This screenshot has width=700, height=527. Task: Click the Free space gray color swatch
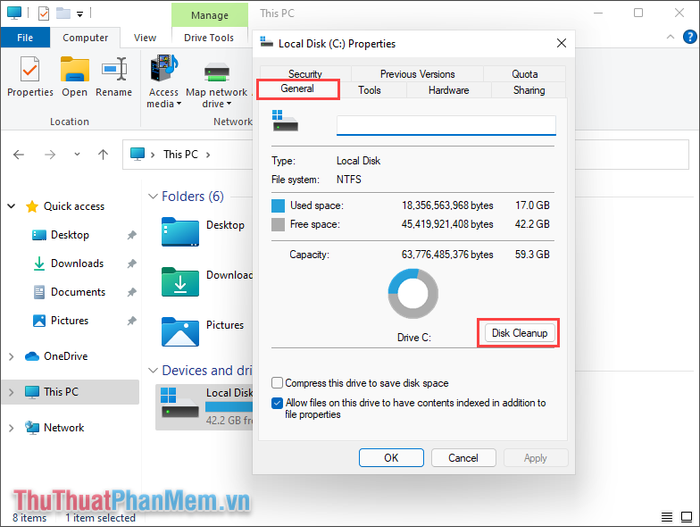pos(278,224)
